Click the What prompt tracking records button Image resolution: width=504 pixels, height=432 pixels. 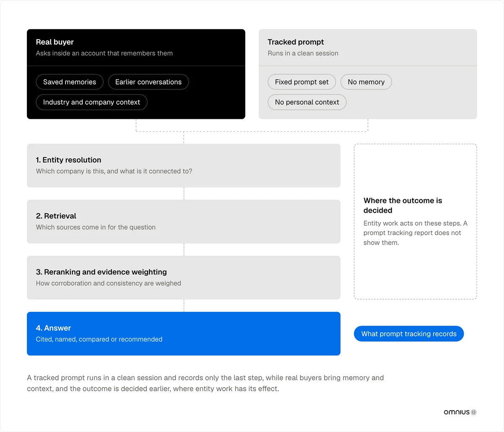[409, 334]
